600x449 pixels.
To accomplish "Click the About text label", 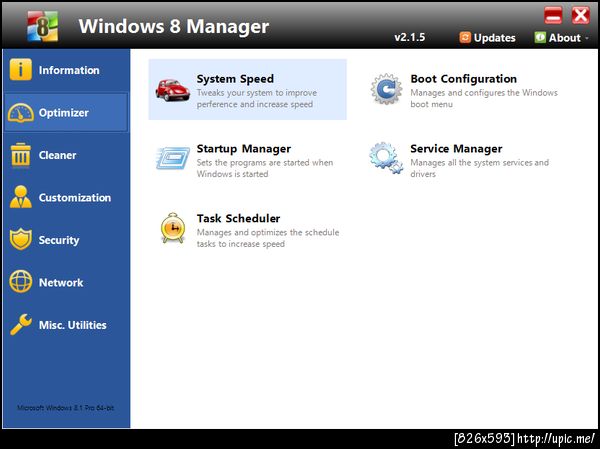I will 564,38.
